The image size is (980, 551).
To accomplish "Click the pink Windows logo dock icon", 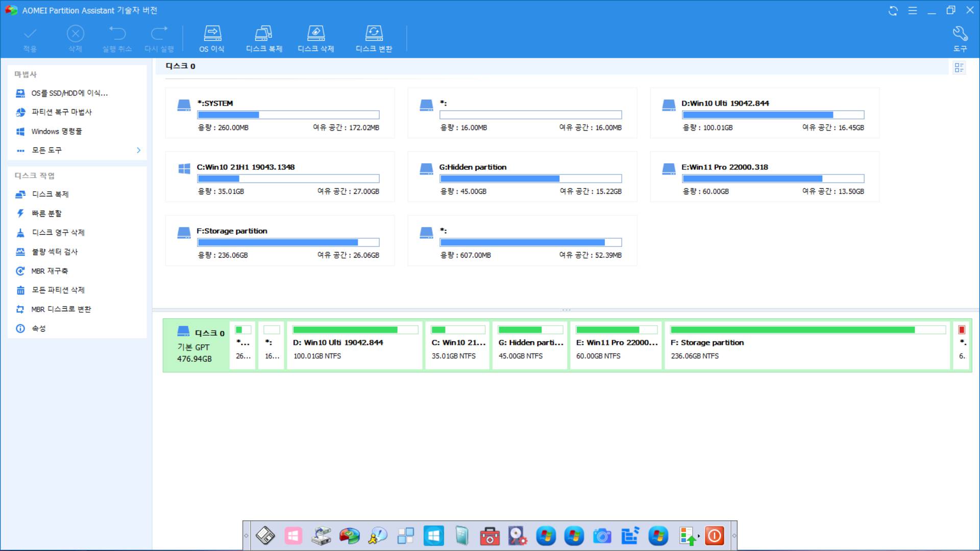I will [293, 536].
